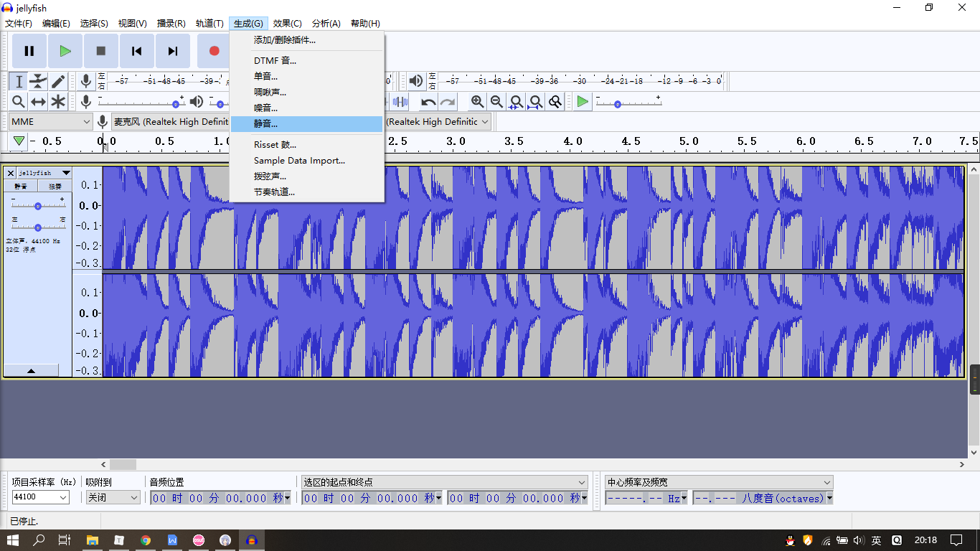The image size is (980, 551).
Task: Click the Fit Project zoom icon
Action: pyautogui.click(x=535, y=102)
